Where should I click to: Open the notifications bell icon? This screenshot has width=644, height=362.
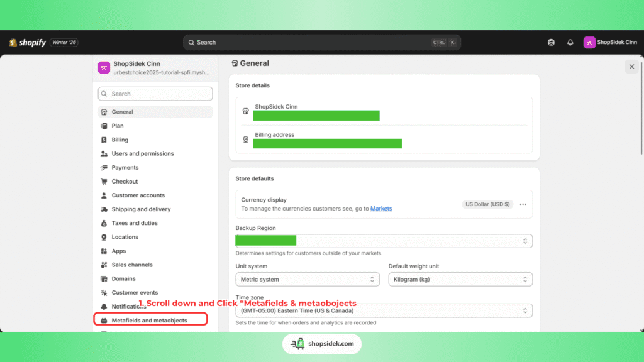click(570, 43)
